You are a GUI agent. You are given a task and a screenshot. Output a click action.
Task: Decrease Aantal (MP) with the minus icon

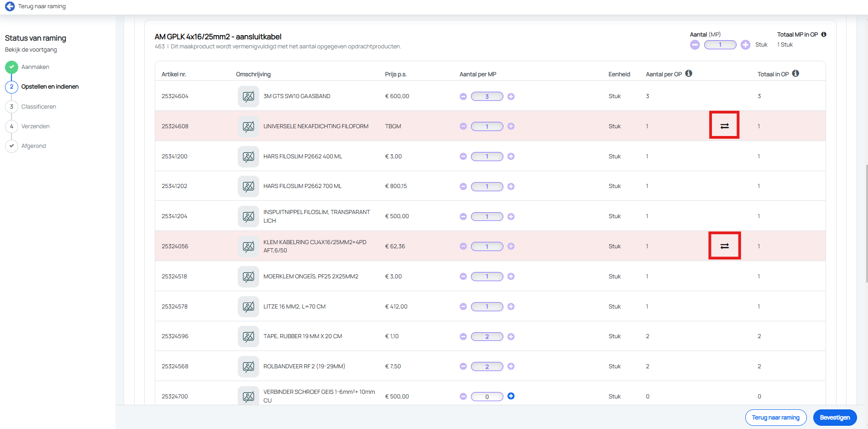tap(695, 45)
